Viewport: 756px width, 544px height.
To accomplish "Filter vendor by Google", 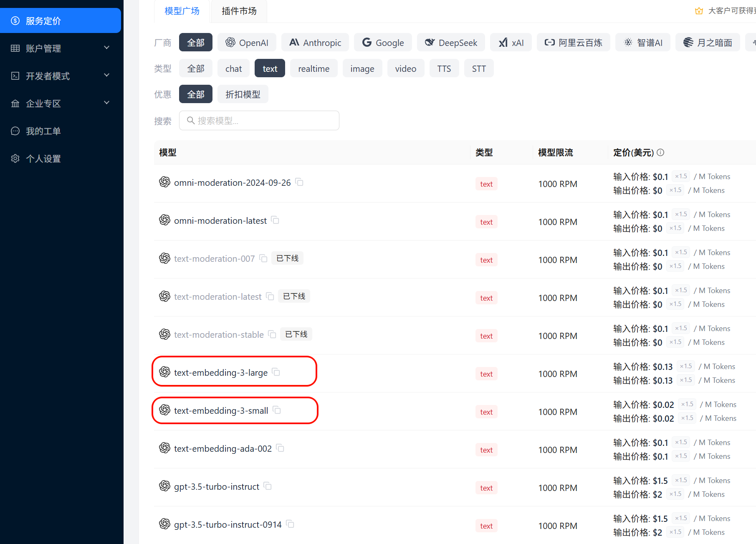I will 383,42.
